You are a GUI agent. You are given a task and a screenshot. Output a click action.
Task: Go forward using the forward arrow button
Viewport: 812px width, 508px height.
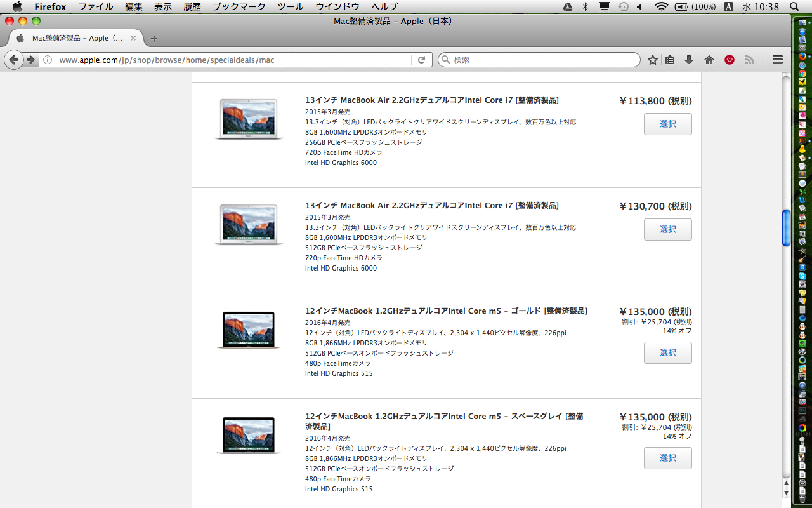point(30,60)
